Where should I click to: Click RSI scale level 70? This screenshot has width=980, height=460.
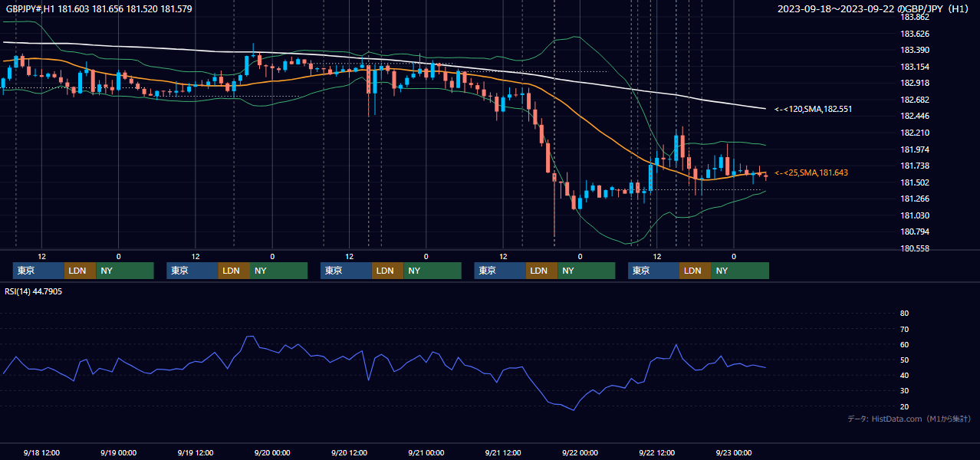904,329
